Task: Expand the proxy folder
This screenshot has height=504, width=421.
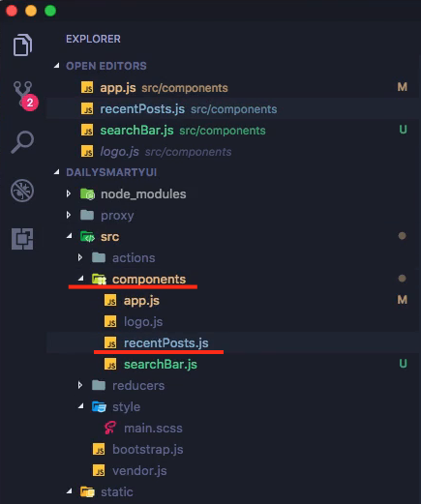Action: click(x=69, y=215)
